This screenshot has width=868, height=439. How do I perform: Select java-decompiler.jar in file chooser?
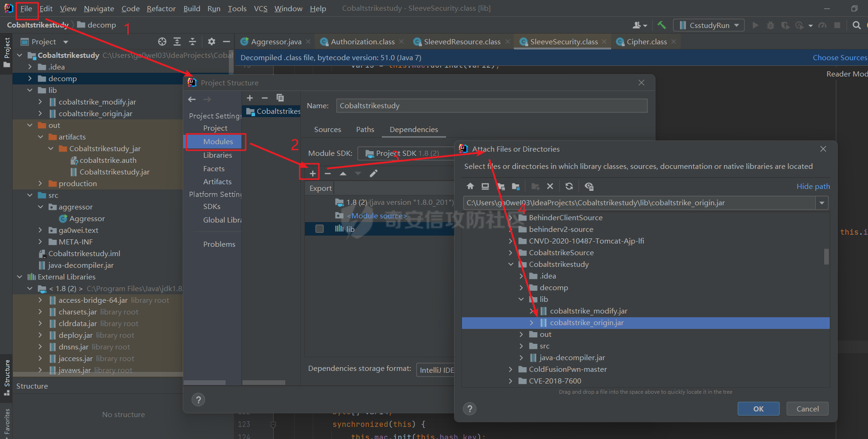(x=572, y=358)
